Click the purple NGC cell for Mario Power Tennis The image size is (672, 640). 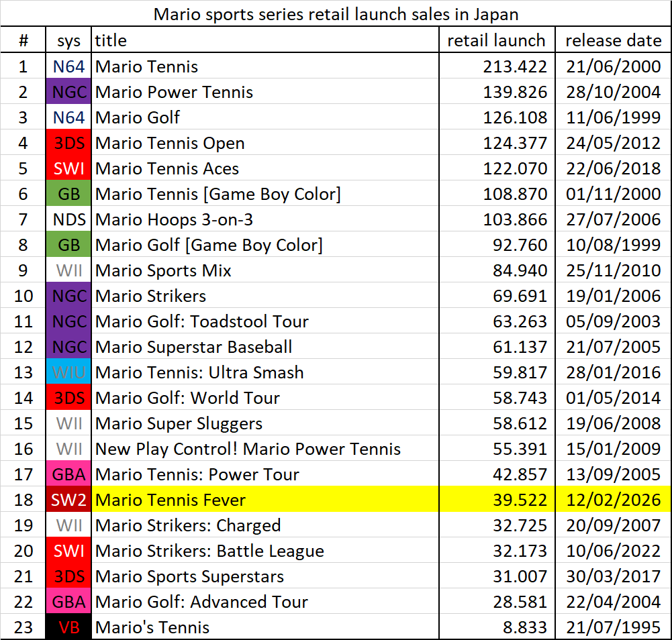pyautogui.click(x=68, y=92)
